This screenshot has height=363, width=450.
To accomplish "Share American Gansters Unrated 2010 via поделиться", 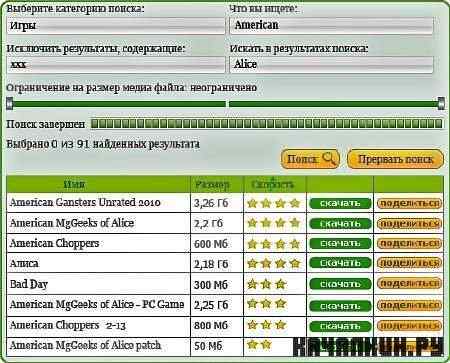I will coord(409,203).
